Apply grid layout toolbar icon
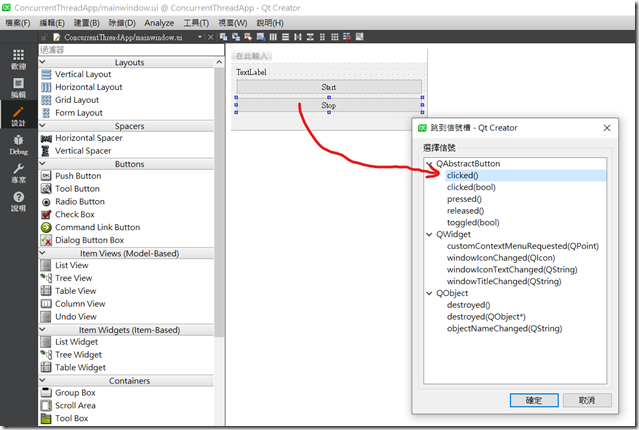The height and width of the screenshot is (430, 639). click(335, 37)
